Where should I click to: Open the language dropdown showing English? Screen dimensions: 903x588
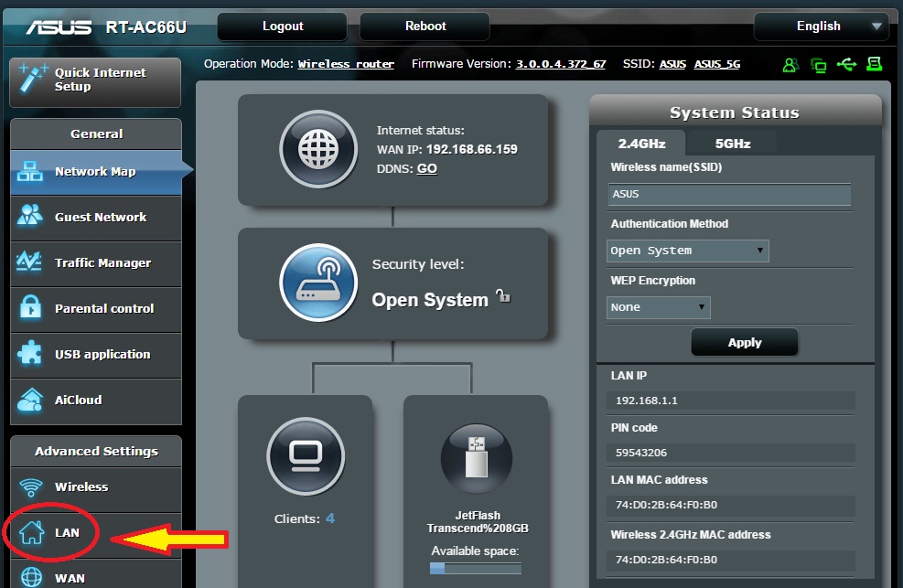822,26
